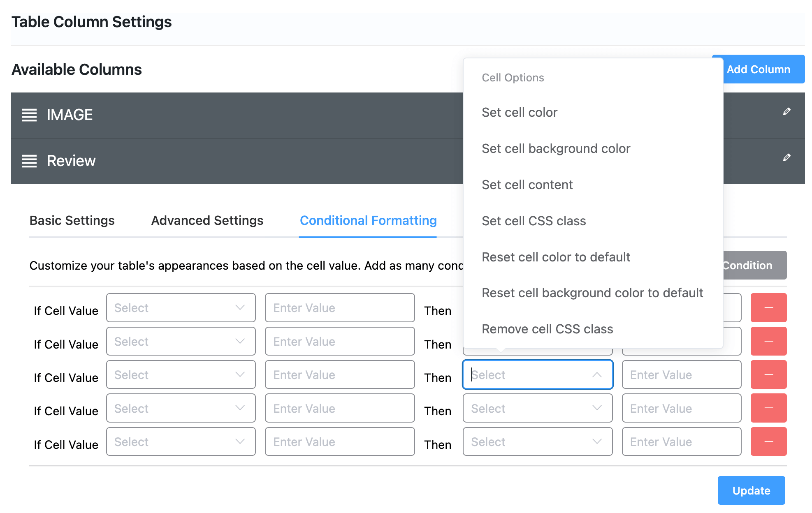The height and width of the screenshot is (513, 812).
Task: Click the Update button
Action: pyautogui.click(x=751, y=490)
